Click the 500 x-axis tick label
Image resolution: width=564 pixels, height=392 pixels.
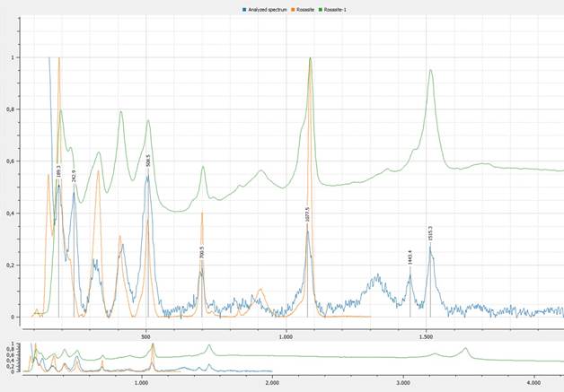point(145,337)
